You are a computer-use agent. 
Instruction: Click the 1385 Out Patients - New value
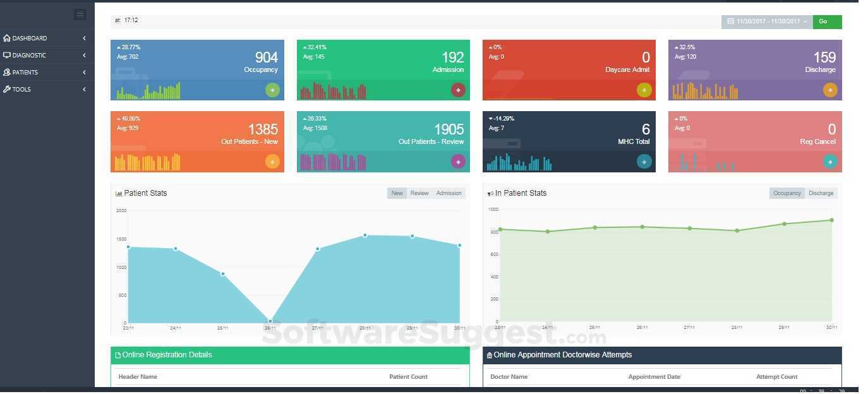[263, 129]
